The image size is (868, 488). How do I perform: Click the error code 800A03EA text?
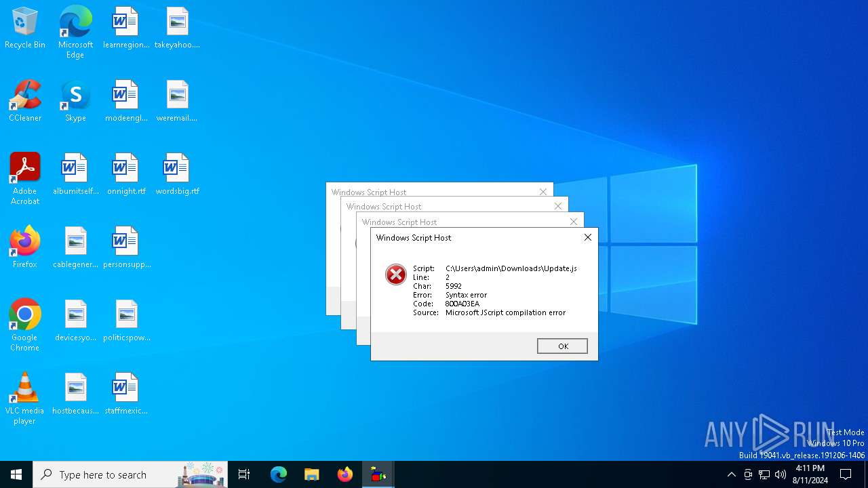pos(462,304)
